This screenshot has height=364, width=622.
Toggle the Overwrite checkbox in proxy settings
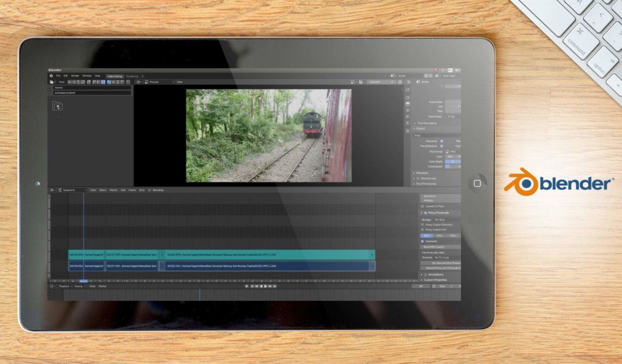click(422, 241)
